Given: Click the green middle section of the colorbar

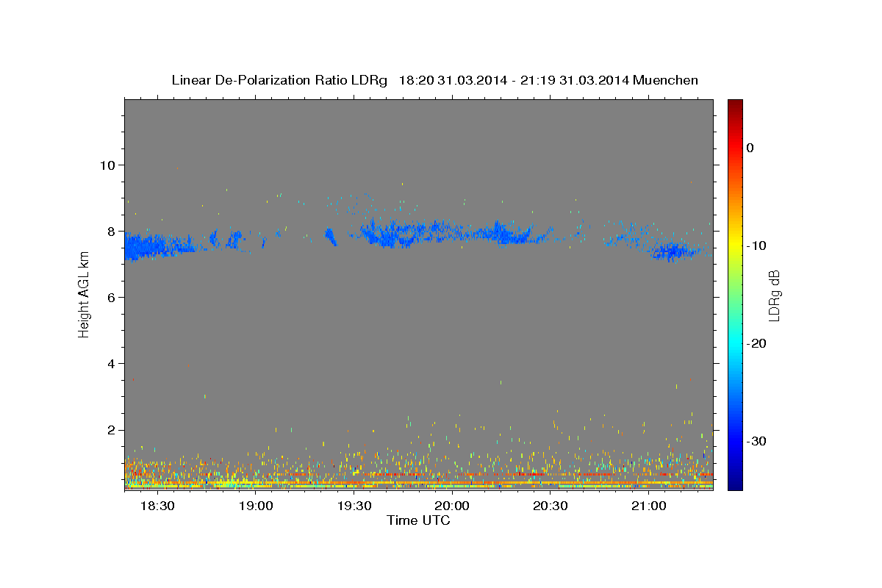Looking at the screenshot, I should click(735, 294).
